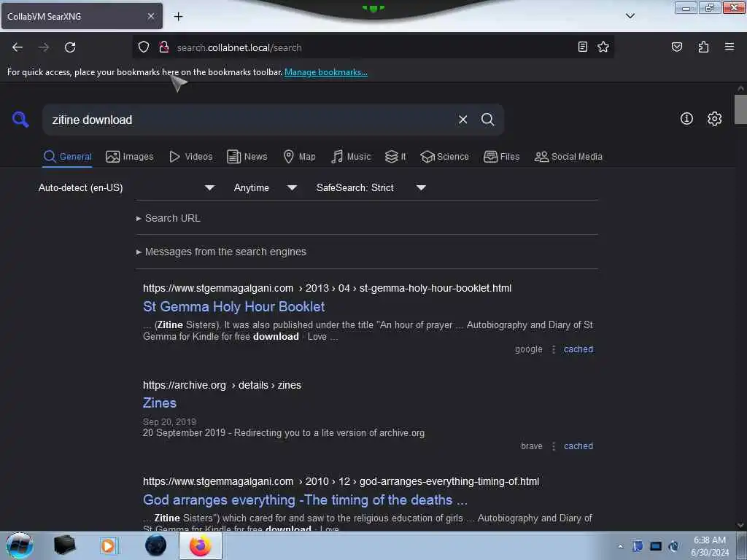This screenshot has height=560, width=747.
Task: Select the General category tab
Action: click(68, 157)
